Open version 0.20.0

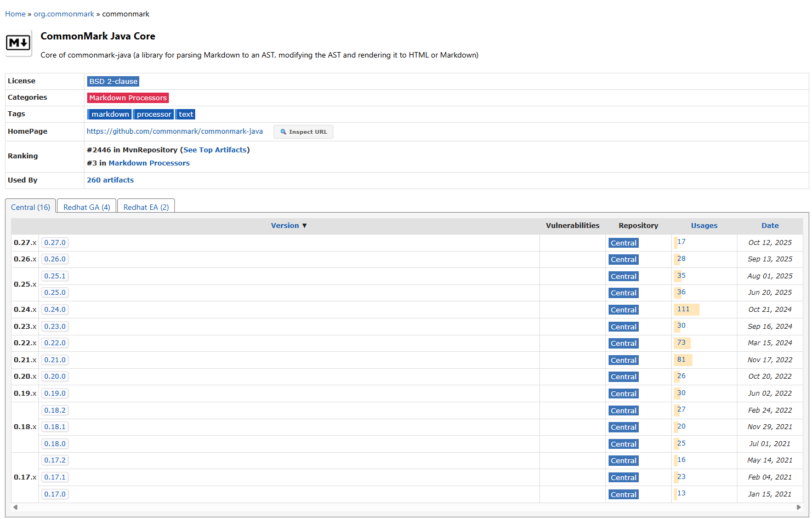pyautogui.click(x=55, y=377)
